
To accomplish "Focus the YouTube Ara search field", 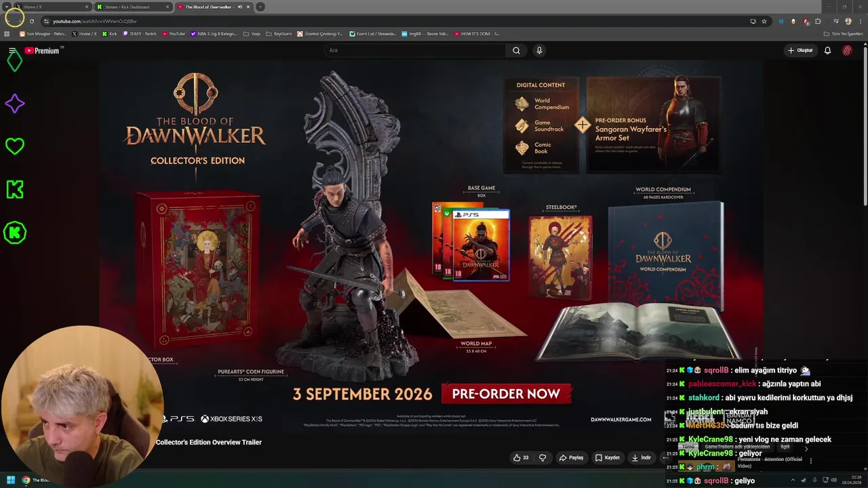I will tap(415, 50).
